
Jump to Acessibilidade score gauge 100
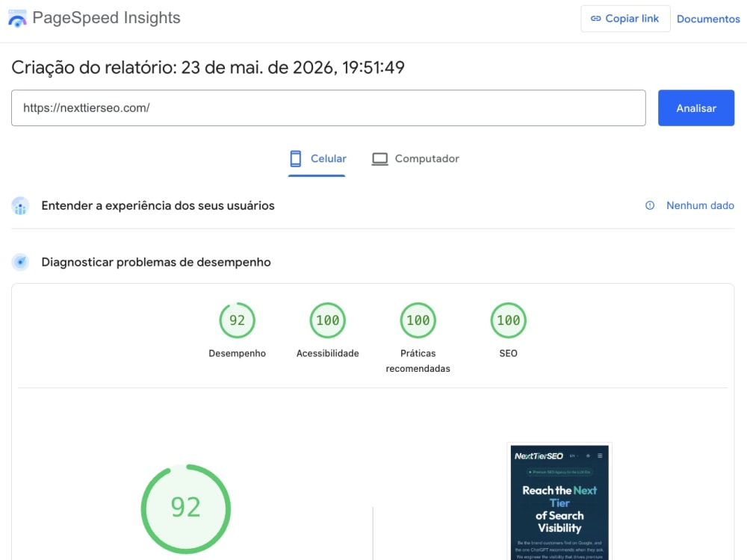pos(328,320)
